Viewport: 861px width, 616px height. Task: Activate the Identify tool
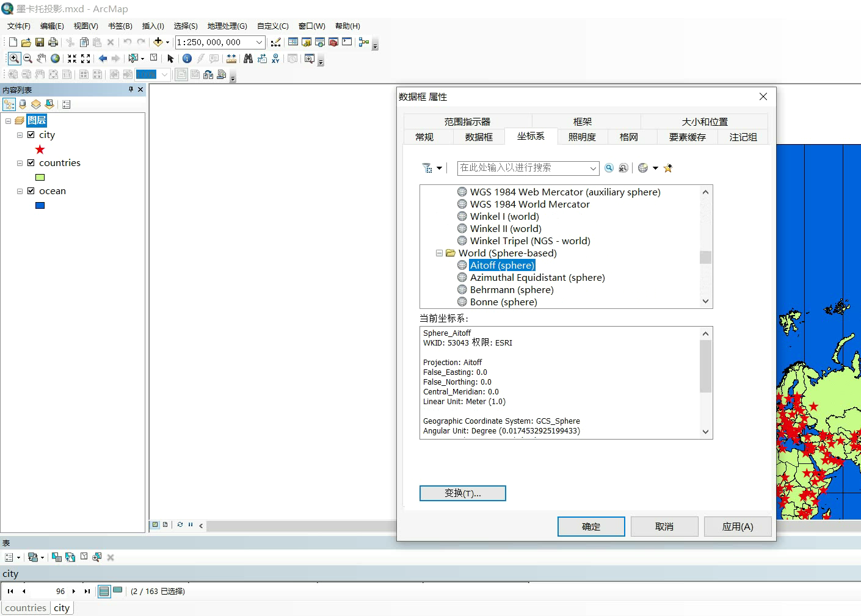[187, 59]
